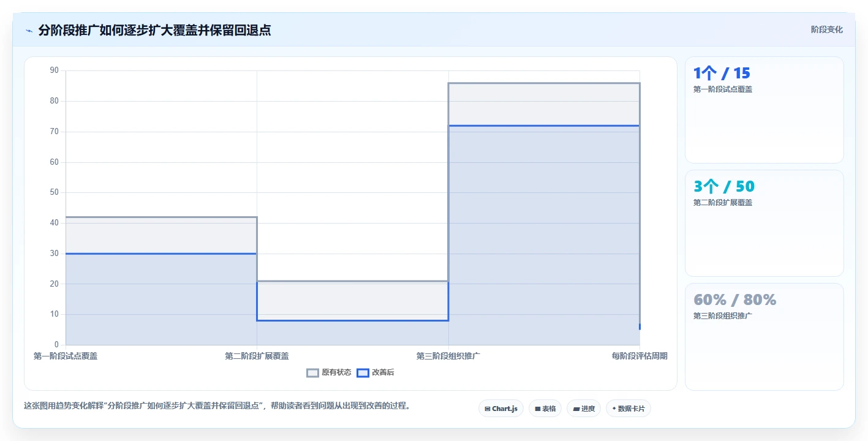Click the gray 原有状态 legend swatch
868x441 pixels.
tap(312, 372)
